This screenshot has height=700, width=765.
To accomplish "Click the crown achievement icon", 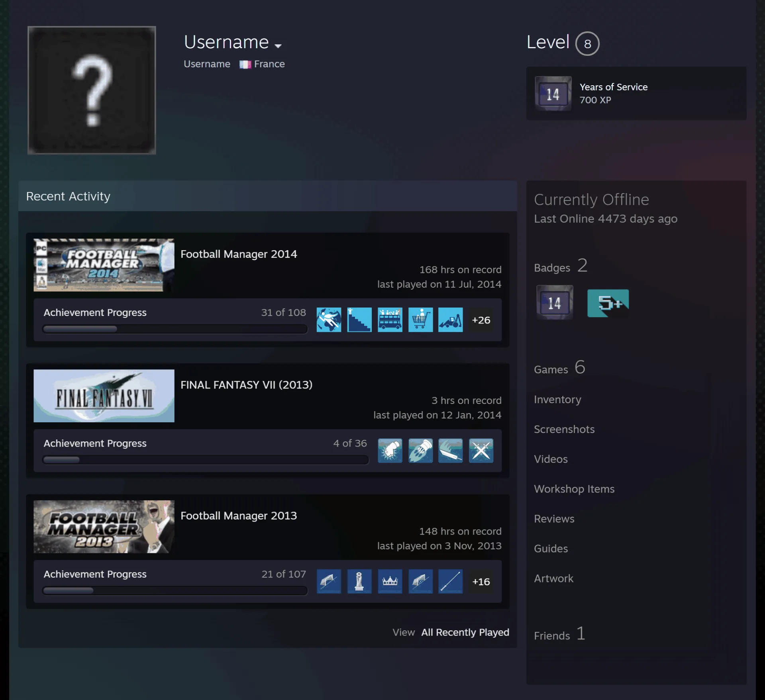I will tap(390, 581).
